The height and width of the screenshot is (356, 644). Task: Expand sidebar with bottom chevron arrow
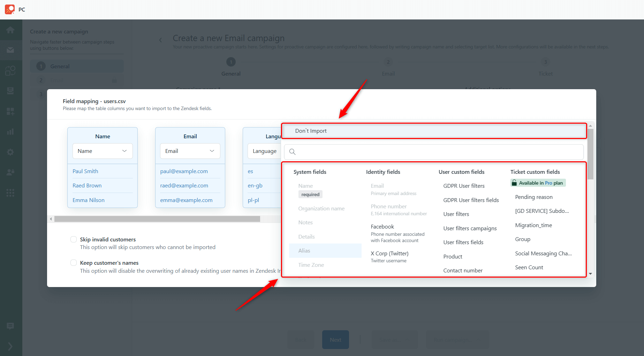click(x=10, y=346)
